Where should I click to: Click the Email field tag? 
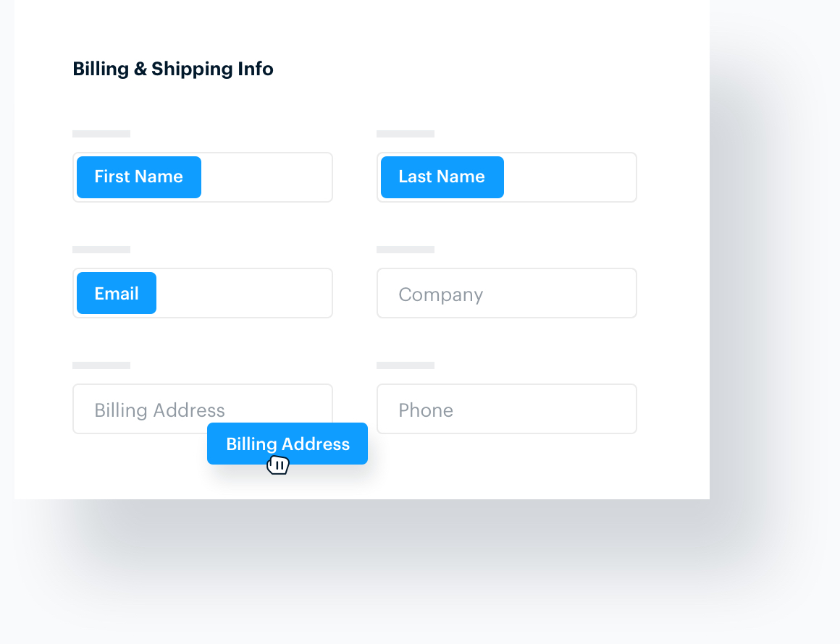116,293
